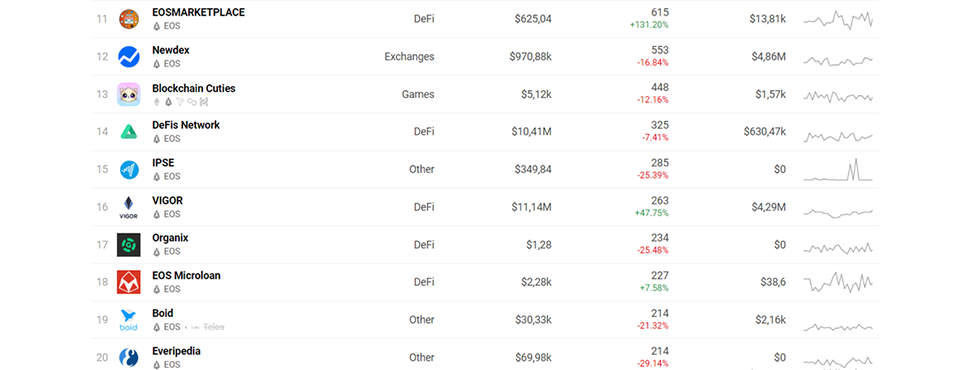Click the Boid bird logo
Viewport: 970px width, 370px height.
pos(129,320)
